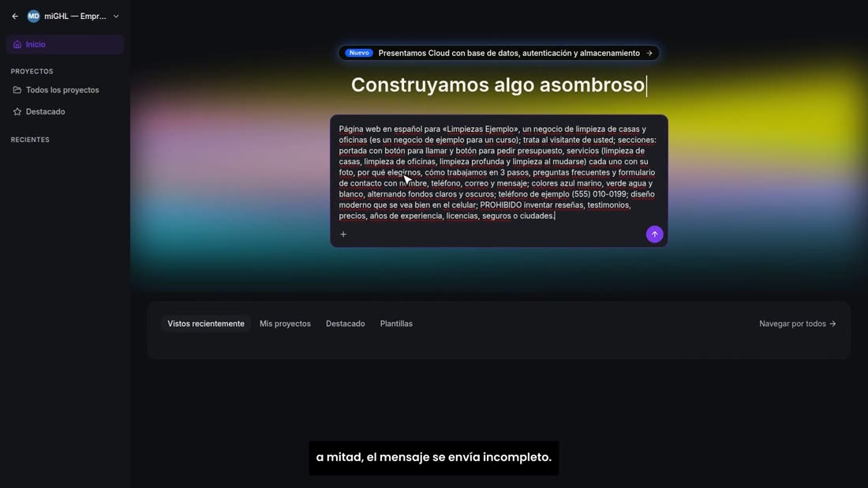
Task: Open Navegar por todos link
Action: click(x=797, y=324)
